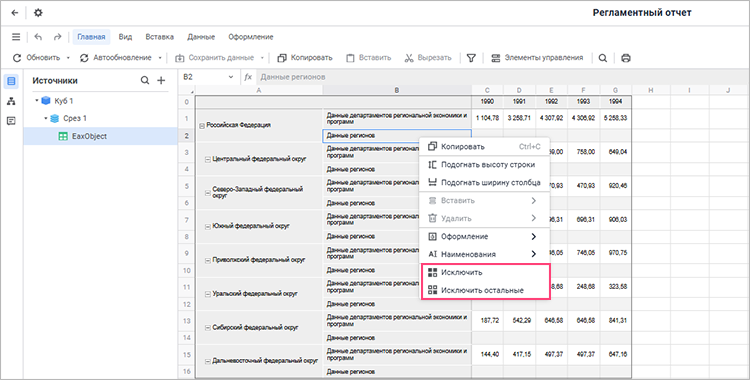This screenshot has width=750, height=380.
Task: Choose Подогнать высоту строки
Action: [x=485, y=165]
